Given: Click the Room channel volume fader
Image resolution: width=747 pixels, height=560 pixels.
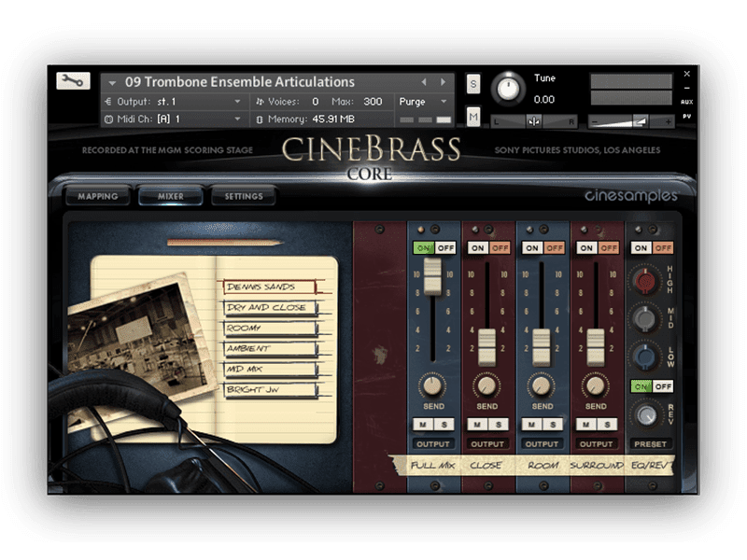Looking at the screenshot, I should 542,346.
